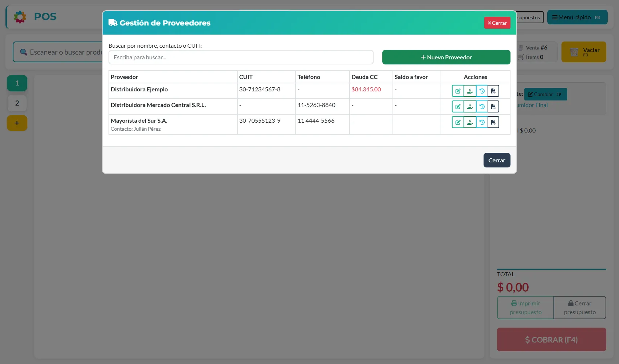The width and height of the screenshot is (619, 364).
Task: Click Imprimir presupuesto button
Action: 525,308
